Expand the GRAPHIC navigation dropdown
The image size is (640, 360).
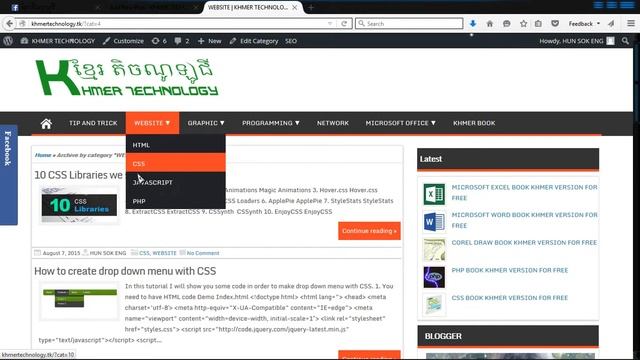point(206,123)
